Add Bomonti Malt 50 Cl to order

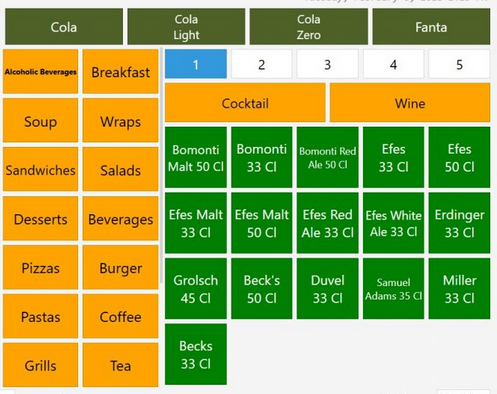click(196, 157)
